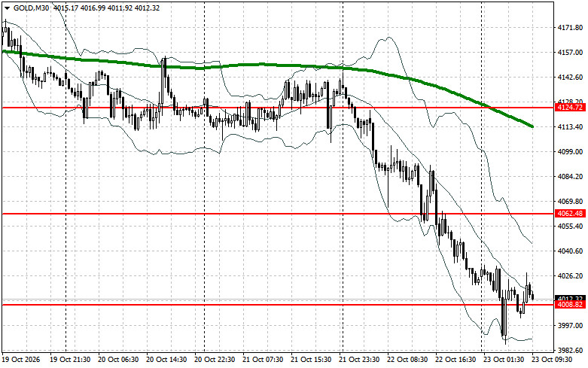Image resolution: width=588 pixels, height=368 pixels.
Task: Select the red 4124.72 price level label
Action: click(570, 108)
